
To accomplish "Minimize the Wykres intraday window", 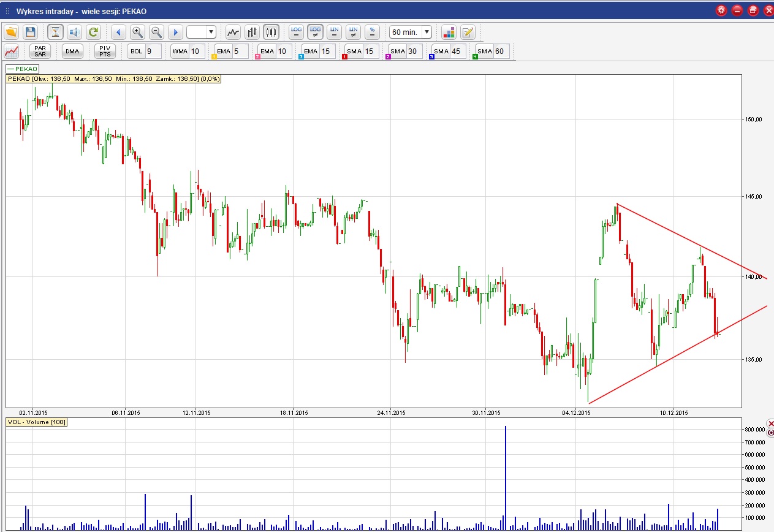I will (x=737, y=10).
